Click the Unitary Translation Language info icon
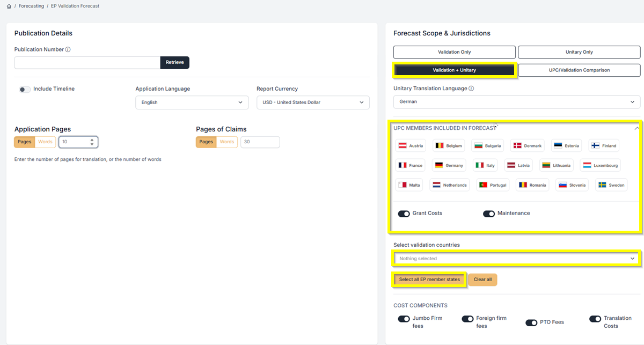The image size is (644, 345). pos(471,89)
